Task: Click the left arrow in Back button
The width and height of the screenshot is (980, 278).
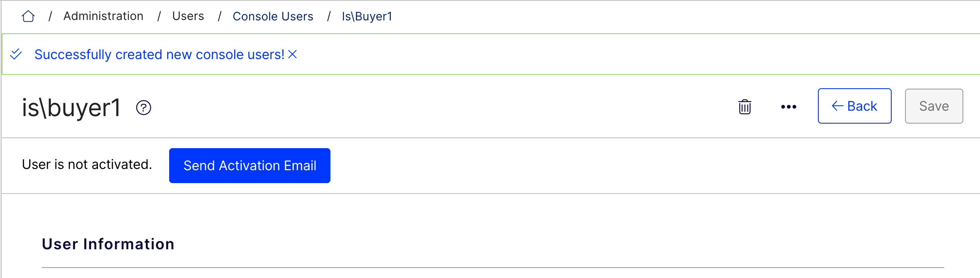Action: 837,106
